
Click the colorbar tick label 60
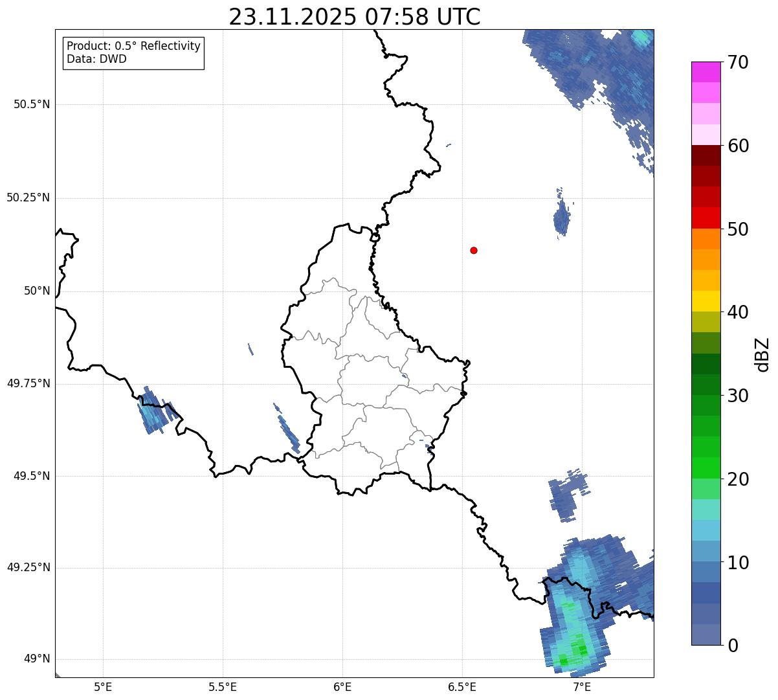(x=738, y=146)
